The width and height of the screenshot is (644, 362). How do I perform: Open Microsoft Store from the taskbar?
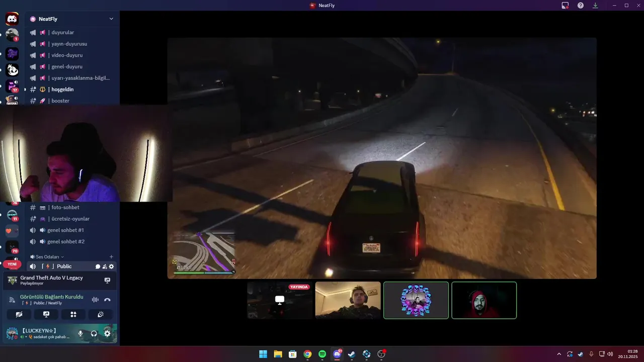(292, 354)
